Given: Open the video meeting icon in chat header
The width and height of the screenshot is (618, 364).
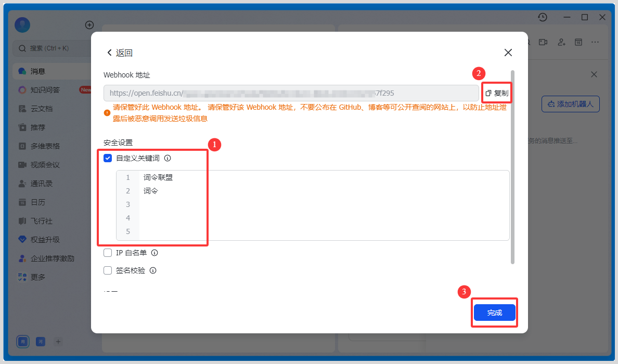Looking at the screenshot, I should (543, 42).
